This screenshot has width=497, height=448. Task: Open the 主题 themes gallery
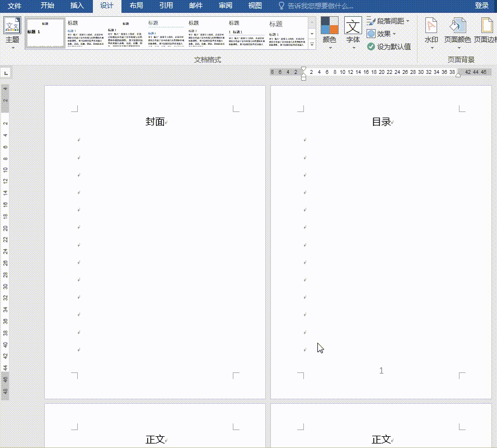(12, 33)
